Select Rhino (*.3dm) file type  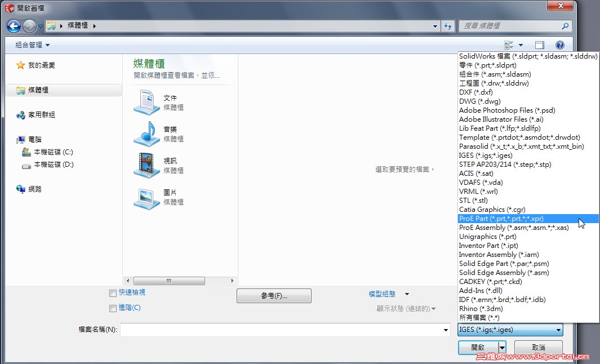pyautogui.click(x=528, y=309)
